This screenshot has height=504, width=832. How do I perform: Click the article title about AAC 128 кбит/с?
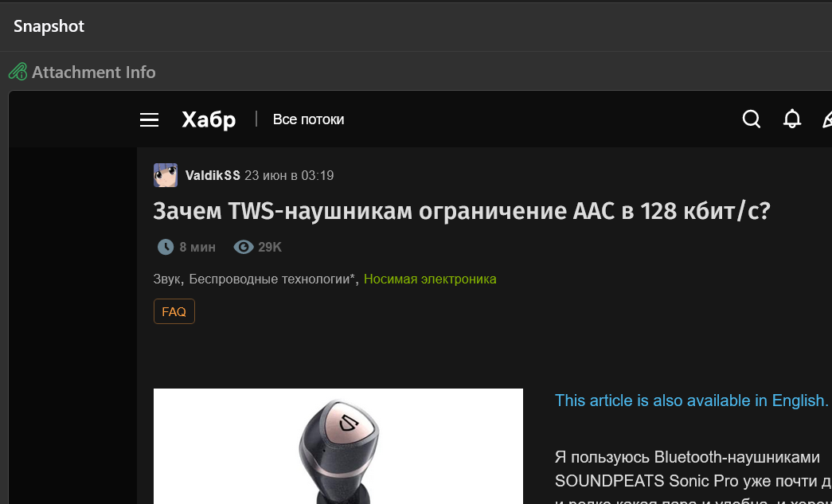click(x=462, y=211)
